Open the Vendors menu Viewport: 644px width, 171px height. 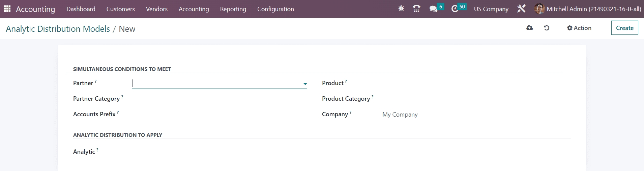(x=156, y=9)
